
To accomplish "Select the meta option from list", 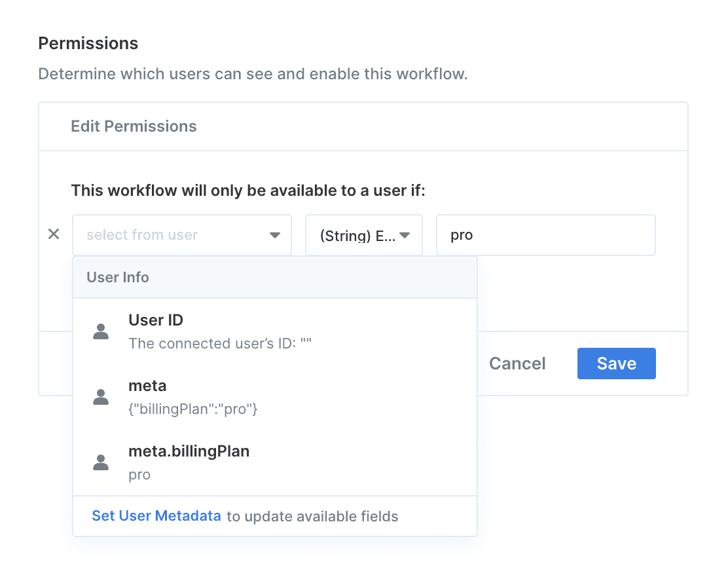I will pyautogui.click(x=147, y=386).
